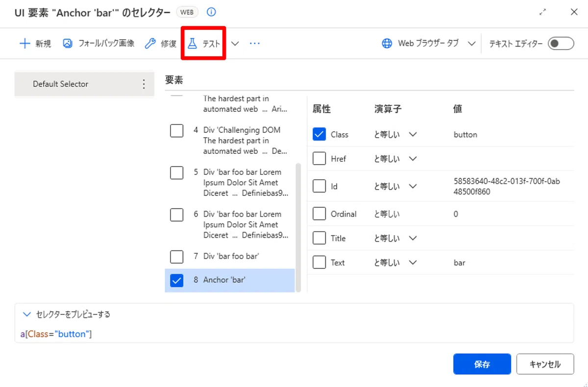Check element 6 Div 'bar foo bar Lorem' checkbox
588x387 pixels.
(177, 215)
